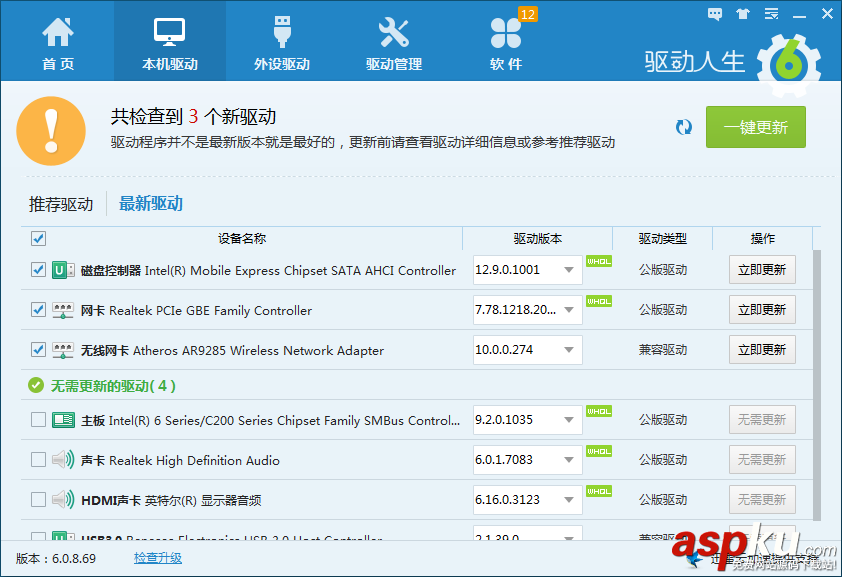Check the 声卡 Realtek High Definition Audio checkbox

(x=38, y=459)
